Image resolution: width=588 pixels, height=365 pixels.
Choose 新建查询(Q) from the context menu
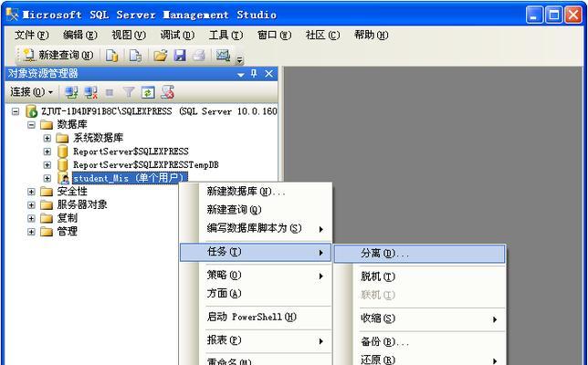(256, 210)
